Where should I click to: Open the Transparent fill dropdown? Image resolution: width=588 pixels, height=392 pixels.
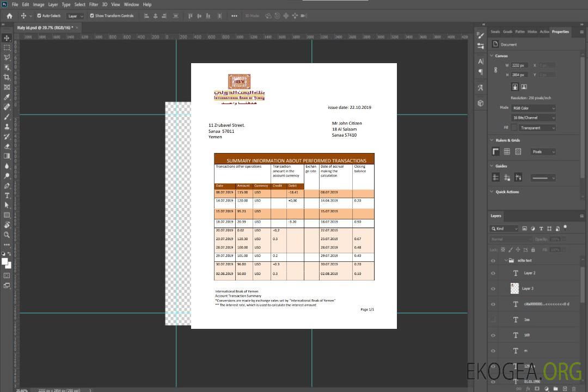click(537, 128)
